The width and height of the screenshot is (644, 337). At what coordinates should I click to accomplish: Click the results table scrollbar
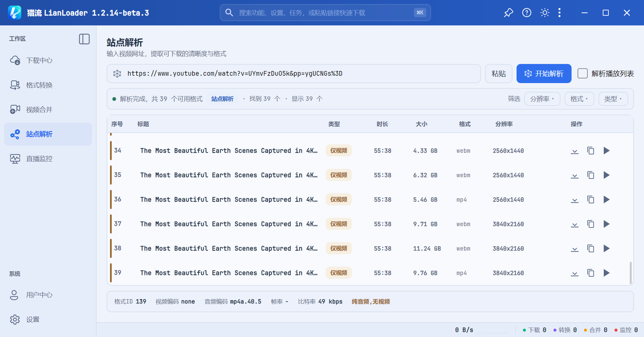point(631,273)
